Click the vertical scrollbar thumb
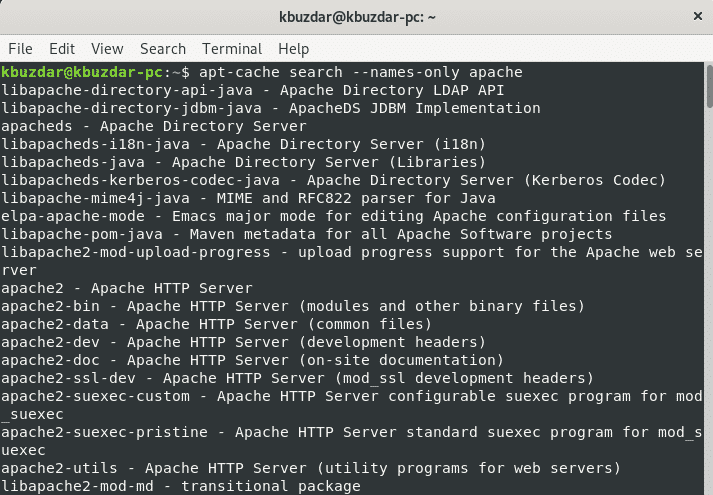The width and height of the screenshot is (713, 495). click(708, 85)
